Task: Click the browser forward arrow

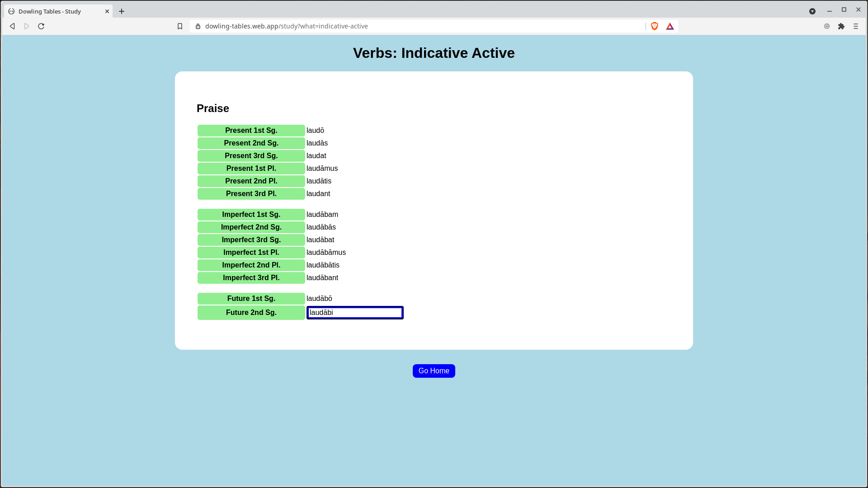Action: [x=27, y=26]
